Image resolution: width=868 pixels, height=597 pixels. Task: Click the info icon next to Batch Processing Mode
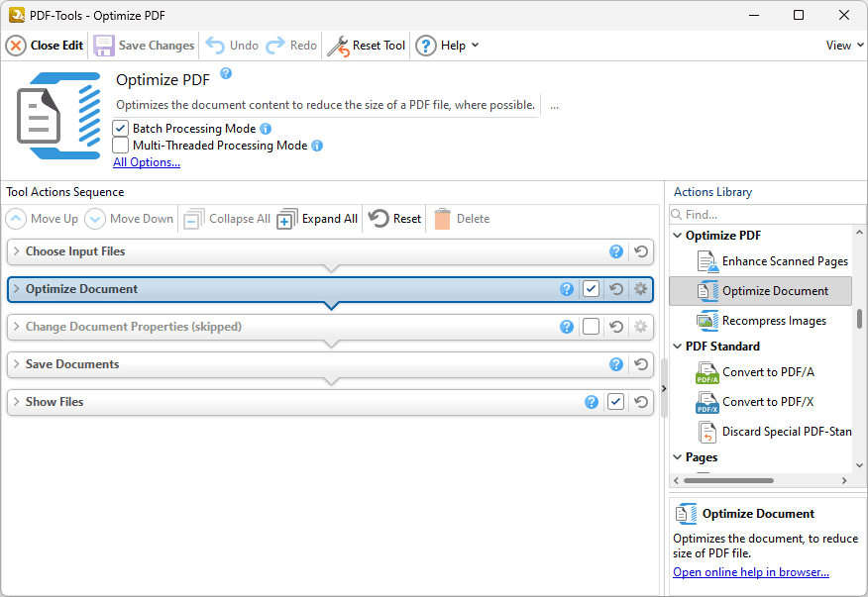pyautogui.click(x=266, y=129)
